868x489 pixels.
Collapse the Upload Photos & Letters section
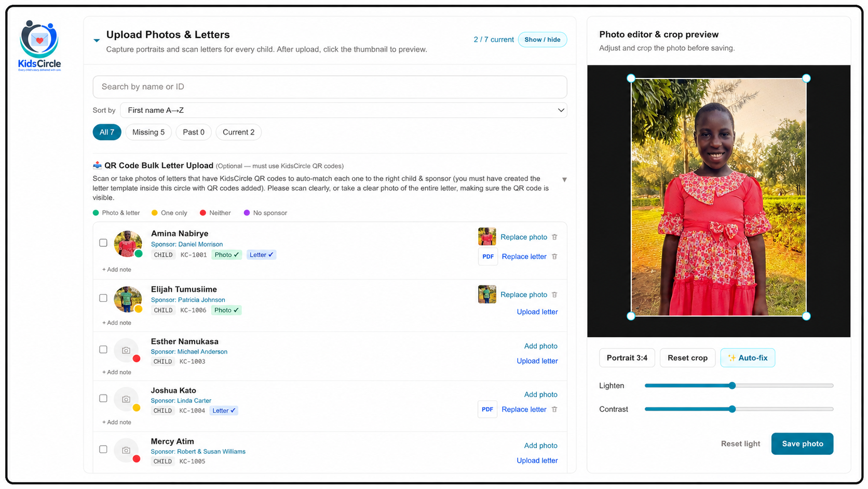click(x=97, y=40)
